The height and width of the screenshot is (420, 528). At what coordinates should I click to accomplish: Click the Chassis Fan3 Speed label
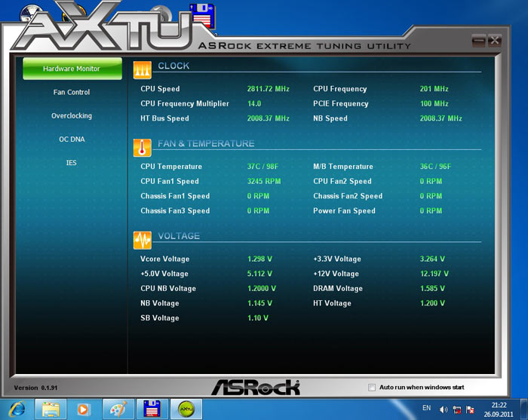[x=175, y=211]
